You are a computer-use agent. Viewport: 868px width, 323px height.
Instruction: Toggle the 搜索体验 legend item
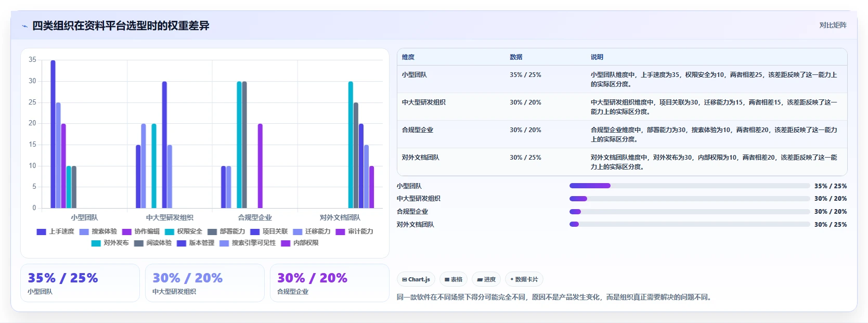click(x=98, y=231)
